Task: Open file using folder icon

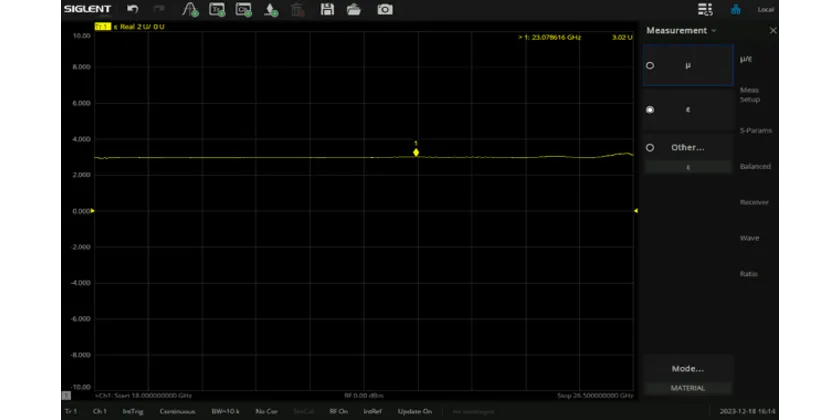Action: pyautogui.click(x=354, y=9)
